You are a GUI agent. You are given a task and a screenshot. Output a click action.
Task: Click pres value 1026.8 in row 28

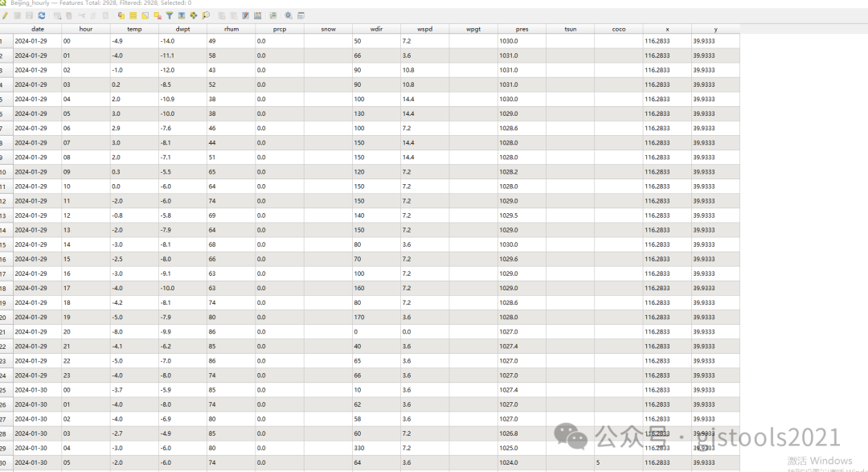pos(509,433)
